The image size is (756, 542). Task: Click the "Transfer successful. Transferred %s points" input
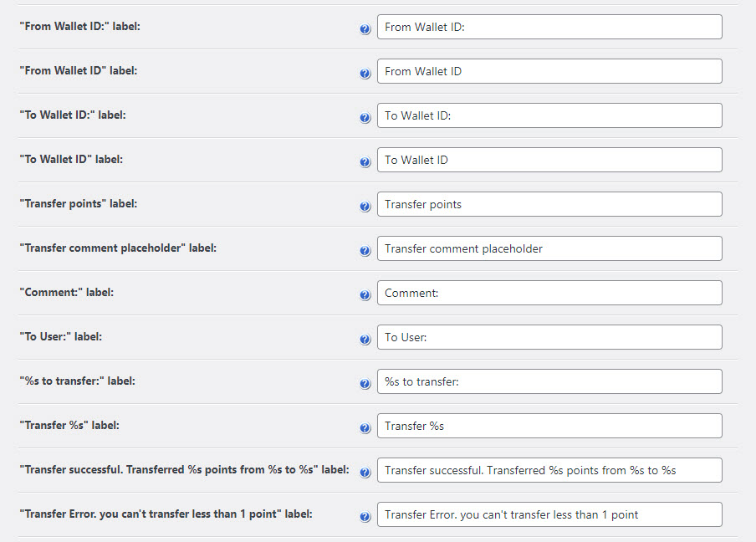549,471
